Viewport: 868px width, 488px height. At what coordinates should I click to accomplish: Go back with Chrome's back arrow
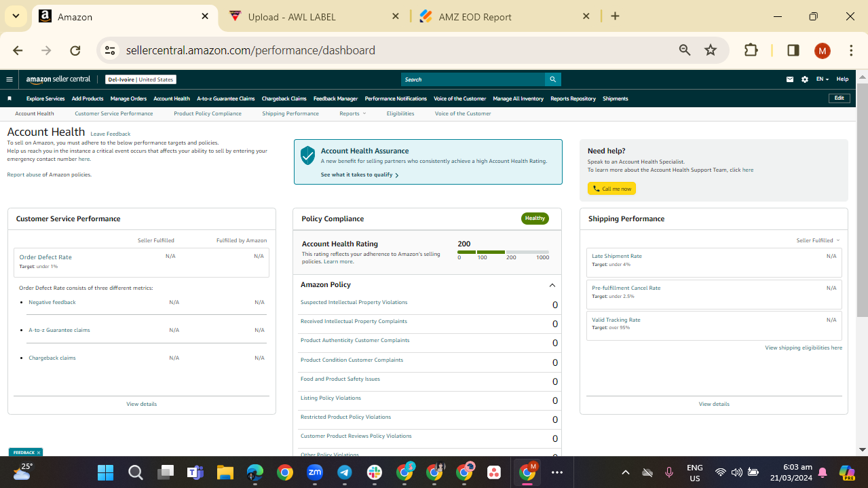[x=18, y=50]
